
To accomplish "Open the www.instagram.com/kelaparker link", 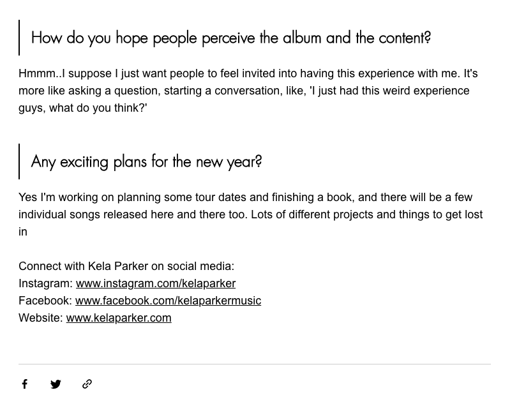I will pyautogui.click(x=156, y=283).
